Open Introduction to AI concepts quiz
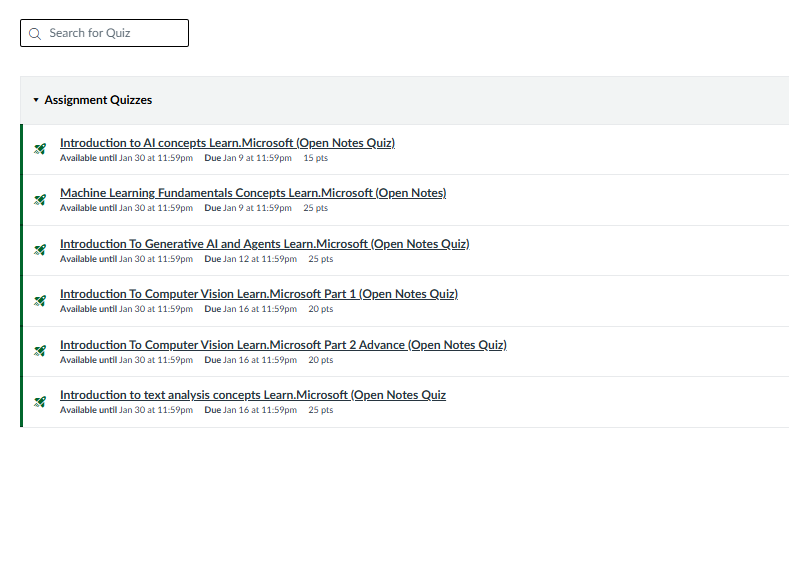Image resolution: width=789 pixels, height=566 pixels. tap(227, 143)
